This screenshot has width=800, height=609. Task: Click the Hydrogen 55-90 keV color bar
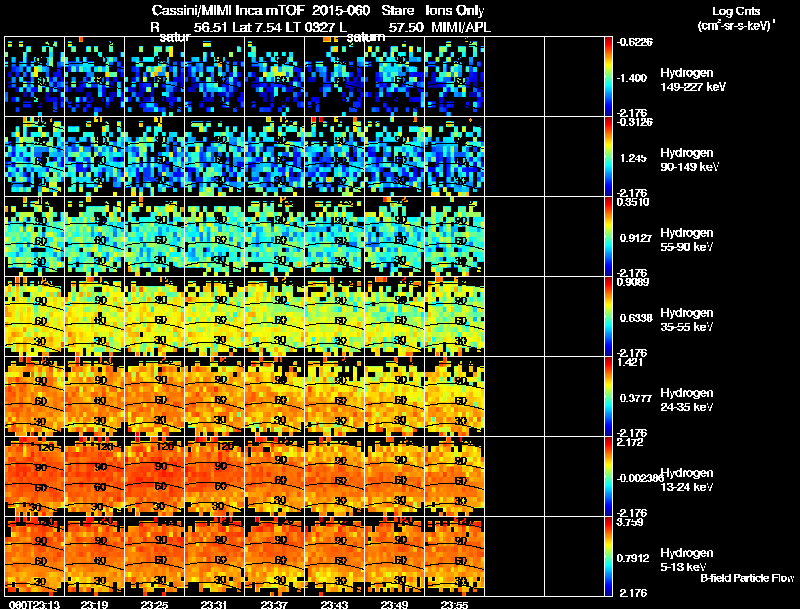(x=608, y=237)
